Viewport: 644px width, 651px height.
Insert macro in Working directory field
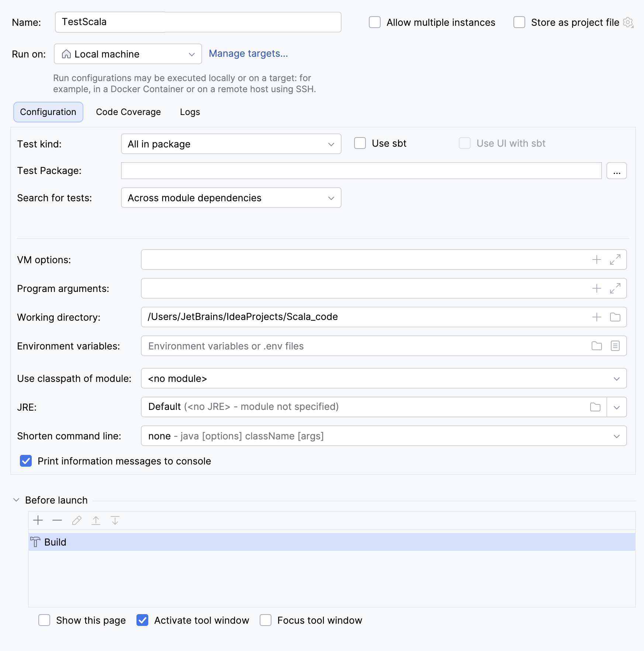click(597, 317)
